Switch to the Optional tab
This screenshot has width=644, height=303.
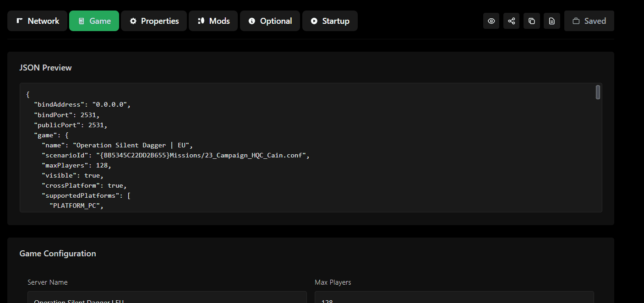click(x=270, y=21)
